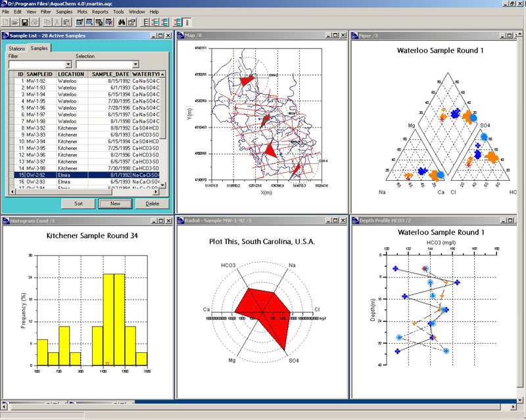
Task: Open the Tools menu
Action: click(118, 11)
